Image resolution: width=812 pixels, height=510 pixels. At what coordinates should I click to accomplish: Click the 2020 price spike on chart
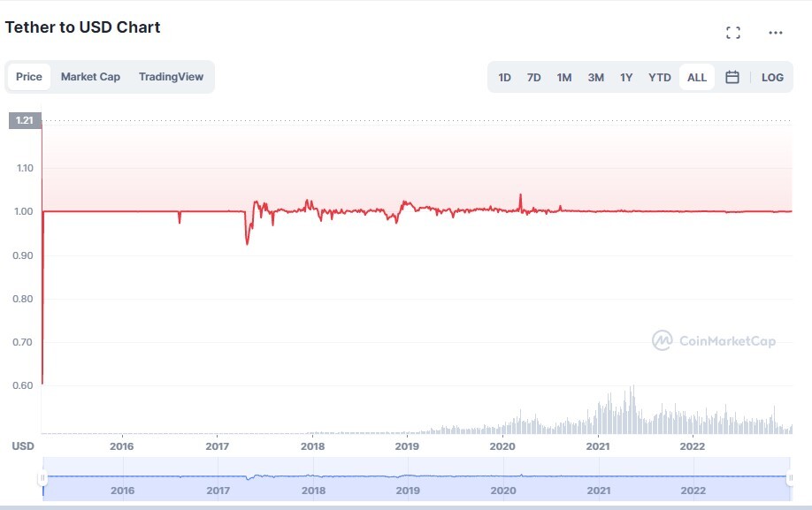(x=520, y=200)
